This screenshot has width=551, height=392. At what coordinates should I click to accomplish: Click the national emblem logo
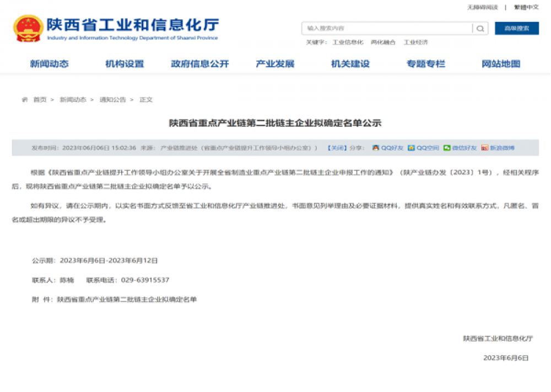point(27,26)
